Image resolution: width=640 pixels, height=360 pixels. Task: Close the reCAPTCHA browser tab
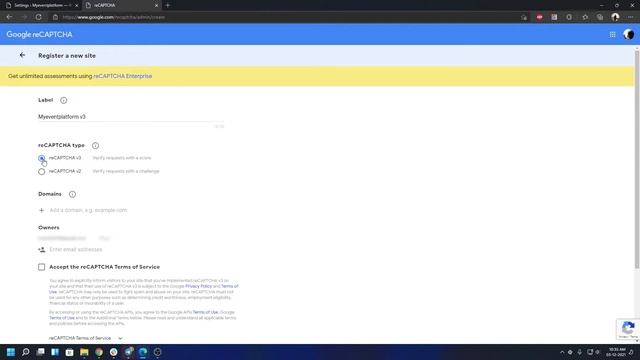point(156,5)
